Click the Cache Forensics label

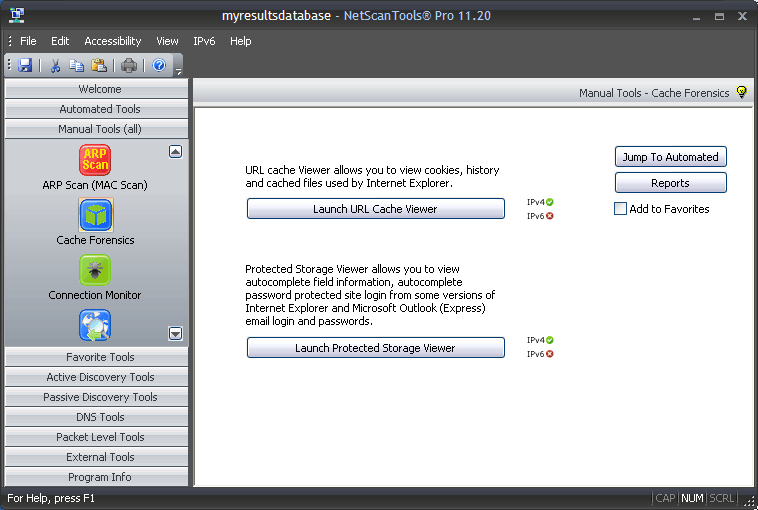[x=95, y=240]
